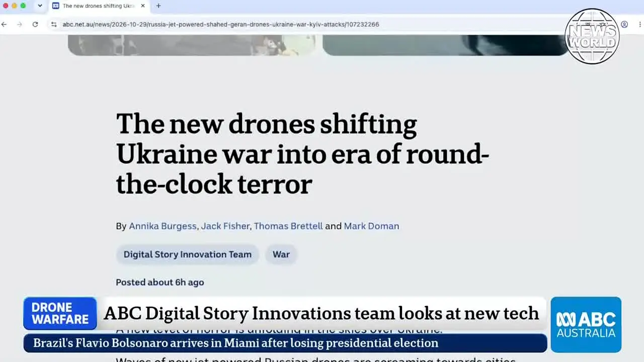Open author Jack Fisher's profile link
Screen dimensions: 644x362
[x=225, y=226]
